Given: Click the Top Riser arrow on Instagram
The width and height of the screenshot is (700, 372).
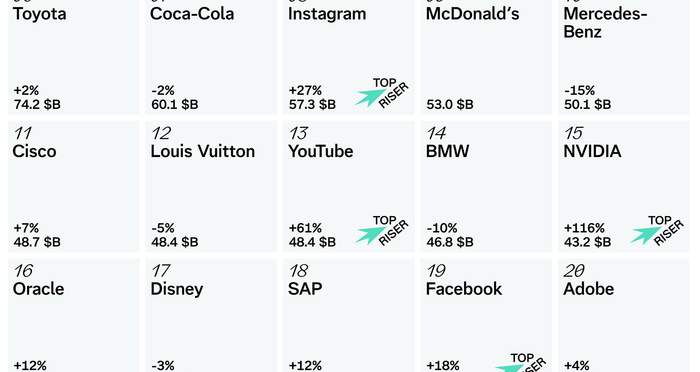Looking at the screenshot, I should point(369,97).
